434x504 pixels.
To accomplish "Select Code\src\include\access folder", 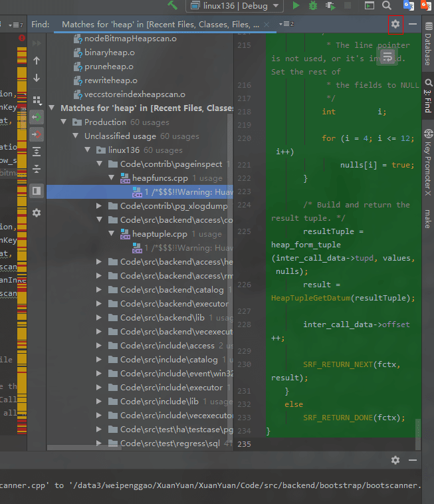I will click(167, 346).
